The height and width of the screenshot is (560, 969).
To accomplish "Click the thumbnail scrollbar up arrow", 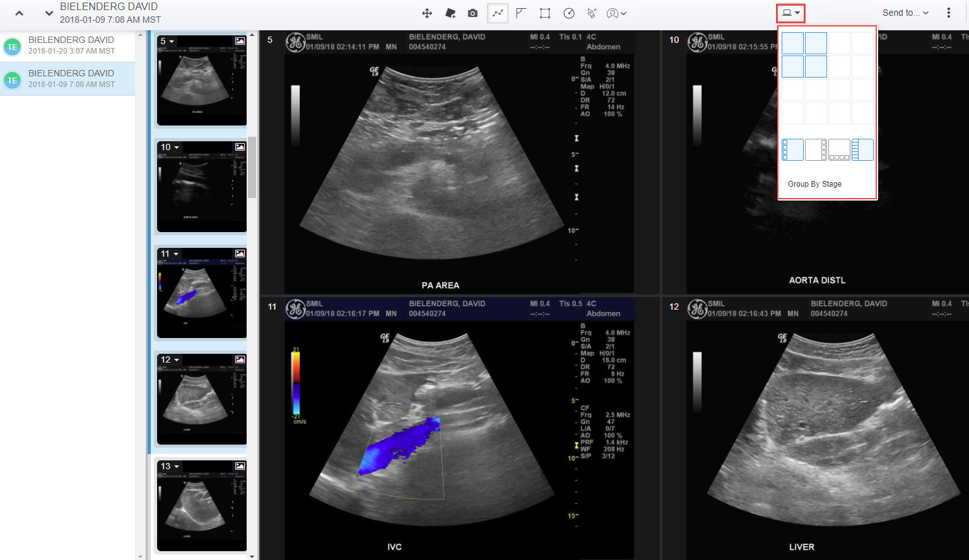I will [x=252, y=34].
